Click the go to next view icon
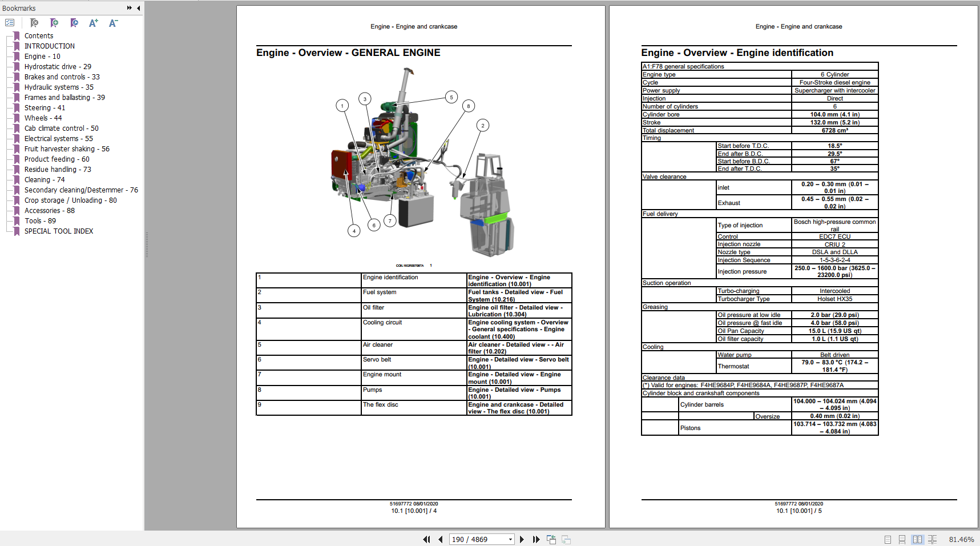Viewport: 980px width, 546px height. [566, 539]
